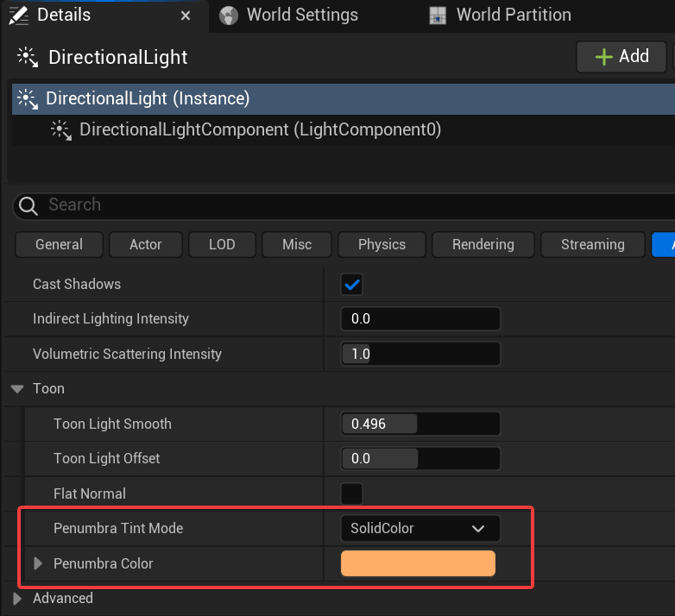This screenshot has width=675, height=616.
Task: Open the World Partition tab
Action: tap(513, 15)
